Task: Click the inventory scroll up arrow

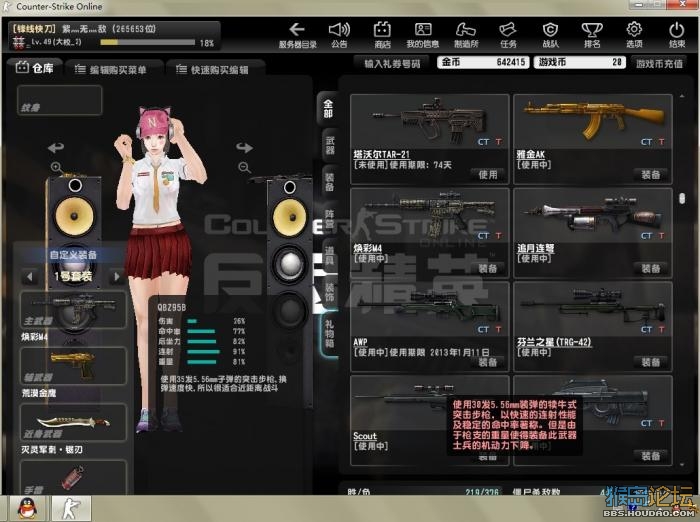Action: (682, 96)
